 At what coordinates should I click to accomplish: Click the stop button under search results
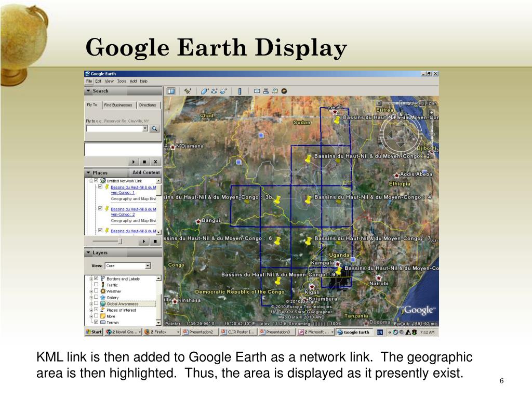(144, 162)
